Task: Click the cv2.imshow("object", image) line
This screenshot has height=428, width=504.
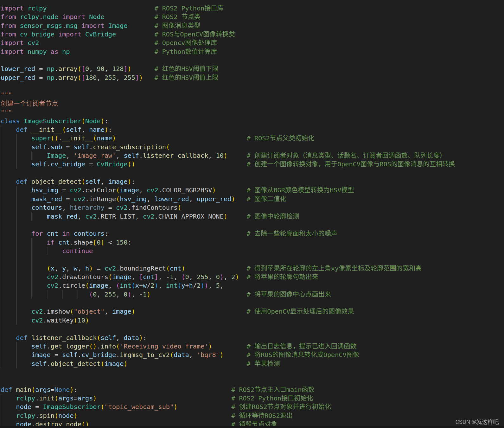Action: point(83,311)
